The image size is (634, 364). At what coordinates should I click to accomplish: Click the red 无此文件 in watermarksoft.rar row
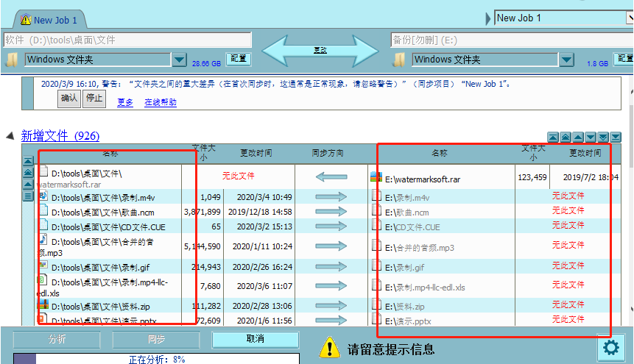[x=238, y=176]
